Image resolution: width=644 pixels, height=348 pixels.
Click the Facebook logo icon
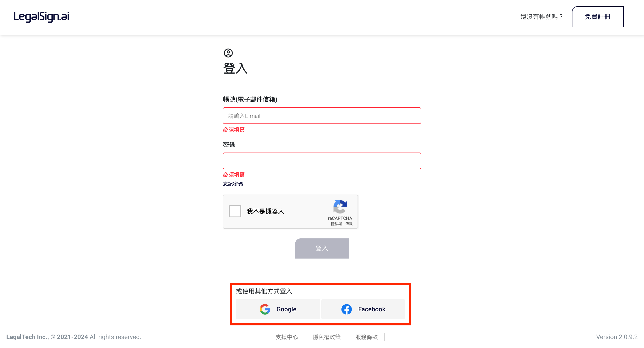tap(347, 309)
